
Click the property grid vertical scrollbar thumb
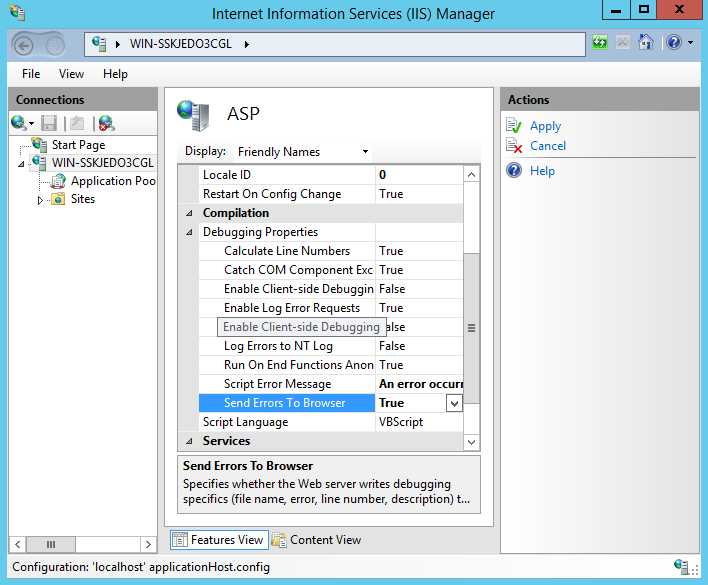pos(471,328)
